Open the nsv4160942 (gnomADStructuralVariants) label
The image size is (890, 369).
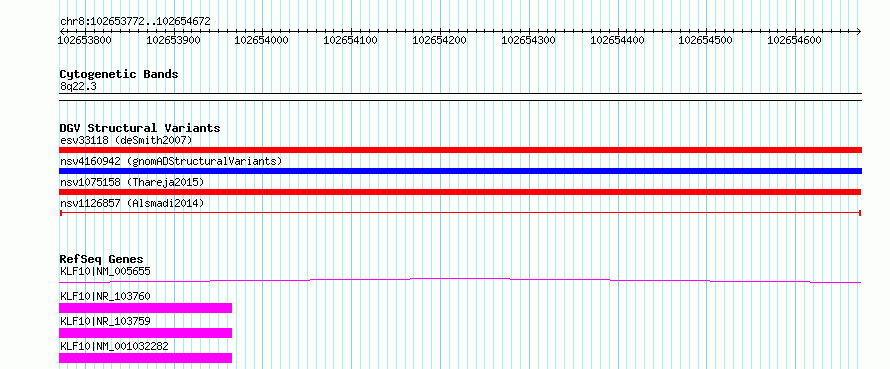point(171,161)
